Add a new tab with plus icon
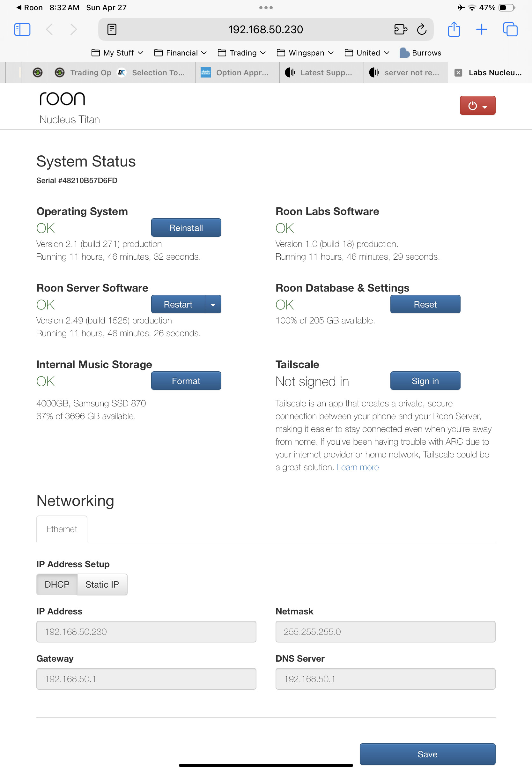The width and height of the screenshot is (532, 772). (482, 29)
